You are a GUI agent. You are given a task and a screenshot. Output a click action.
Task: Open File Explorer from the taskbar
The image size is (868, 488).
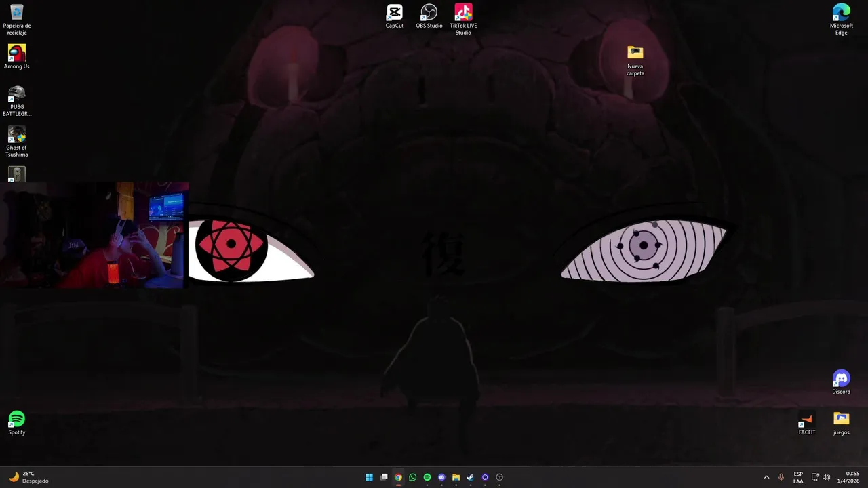click(x=456, y=477)
